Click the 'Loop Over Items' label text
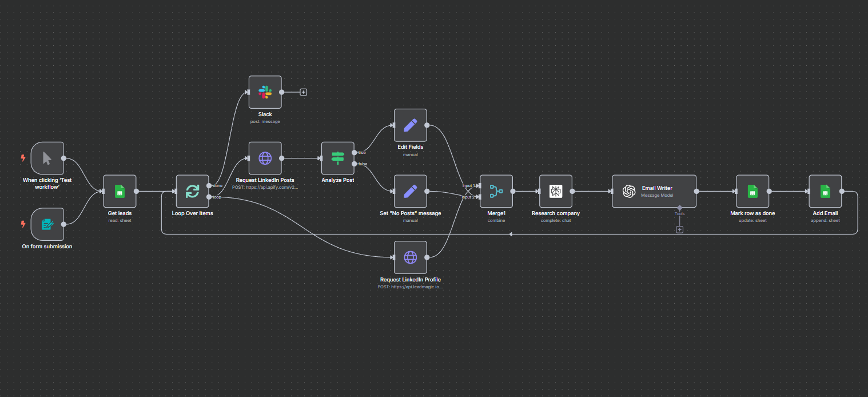 click(193, 213)
